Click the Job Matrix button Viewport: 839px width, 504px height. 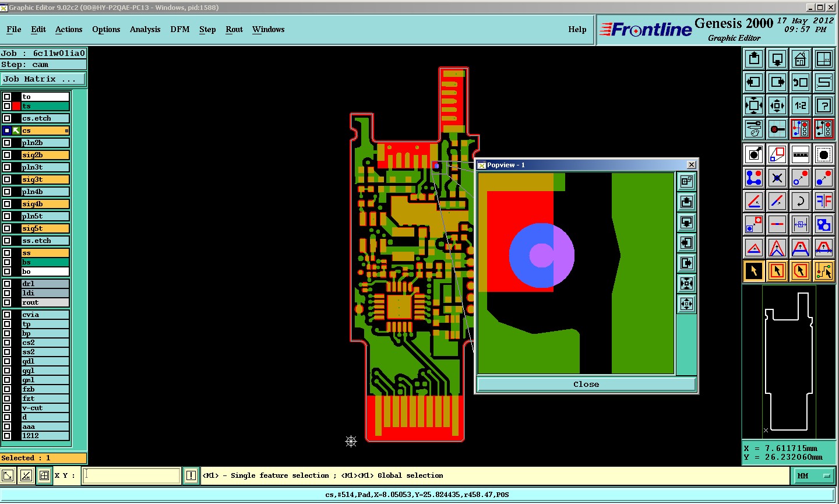point(43,79)
